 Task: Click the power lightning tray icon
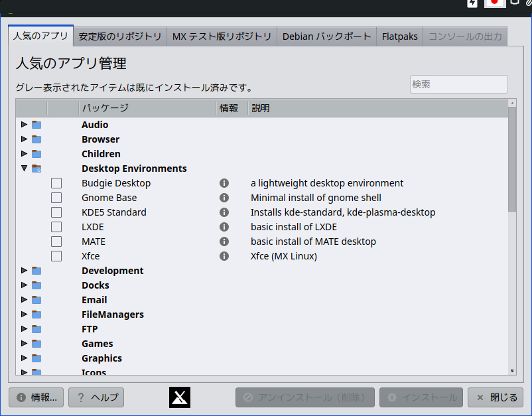pos(472,3)
